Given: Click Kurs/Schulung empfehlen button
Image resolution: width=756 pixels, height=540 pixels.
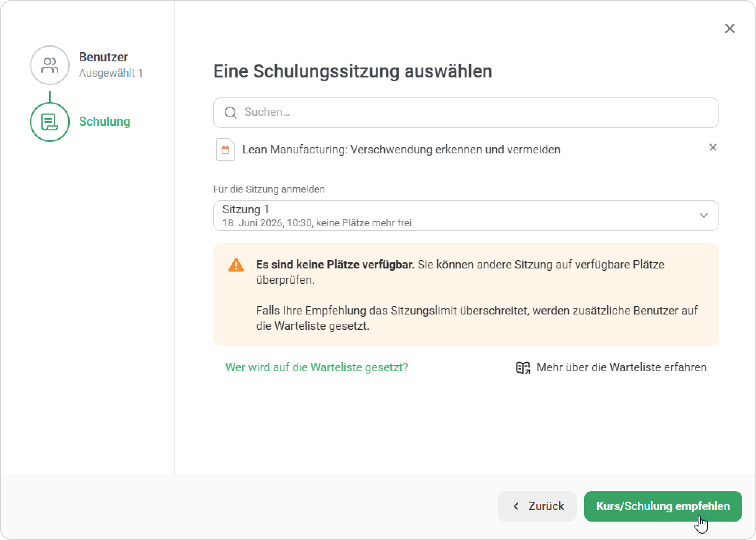Looking at the screenshot, I should [663, 506].
